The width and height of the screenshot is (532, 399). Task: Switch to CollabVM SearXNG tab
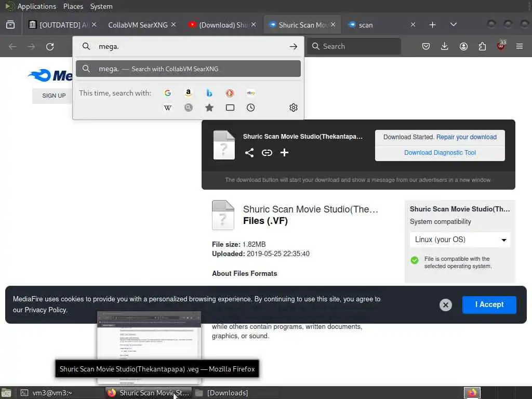(138, 25)
